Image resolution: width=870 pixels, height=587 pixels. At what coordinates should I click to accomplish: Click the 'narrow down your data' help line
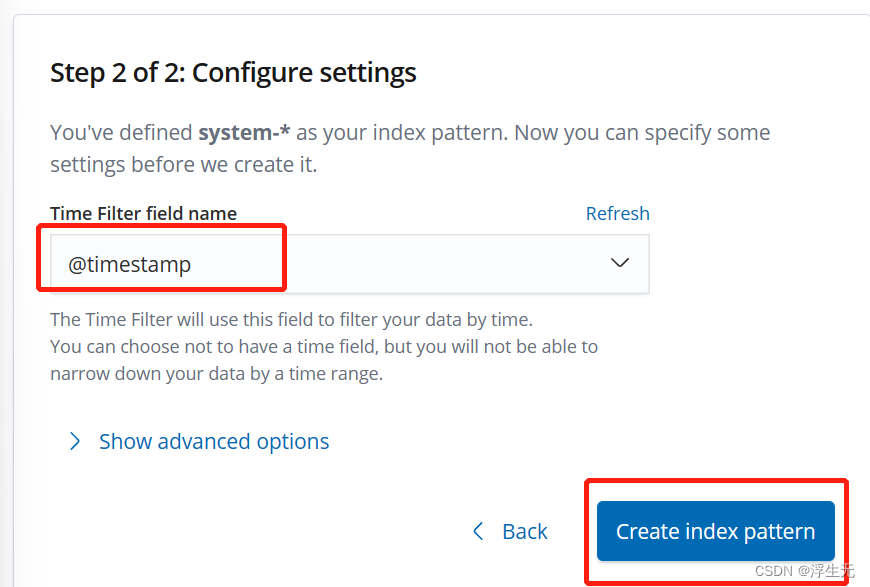(216, 374)
